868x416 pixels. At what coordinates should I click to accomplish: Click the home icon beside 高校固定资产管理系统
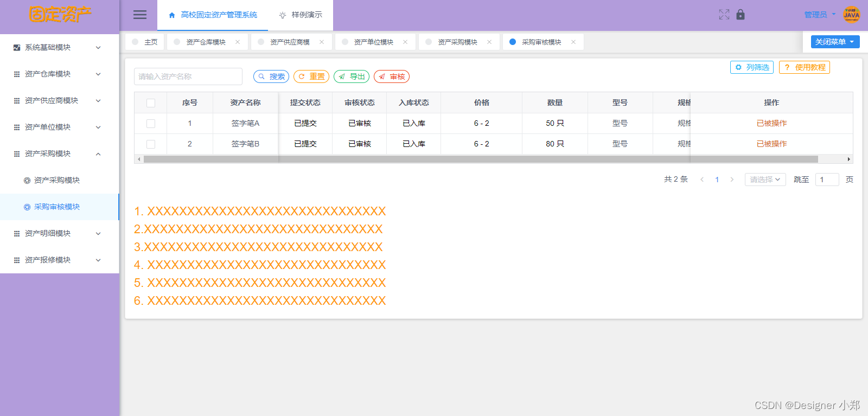click(x=172, y=15)
